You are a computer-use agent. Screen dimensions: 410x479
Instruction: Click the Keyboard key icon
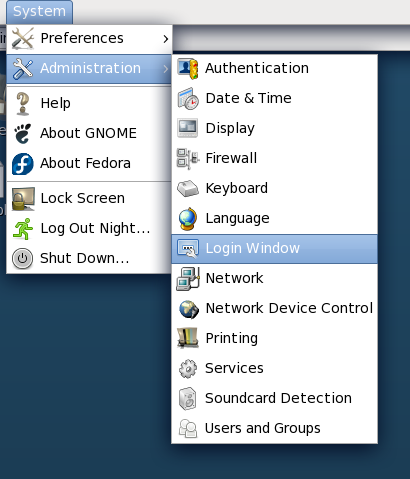tap(188, 189)
